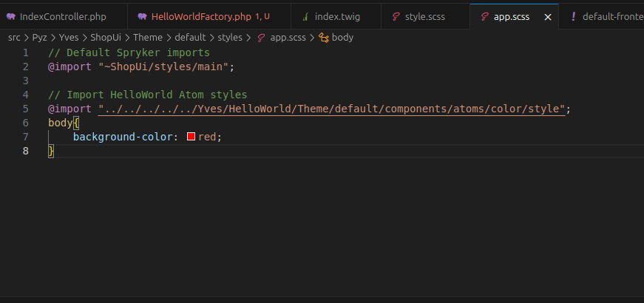
Task: Click the exclamation icon on the default-frontend tab
Action: 574,17
